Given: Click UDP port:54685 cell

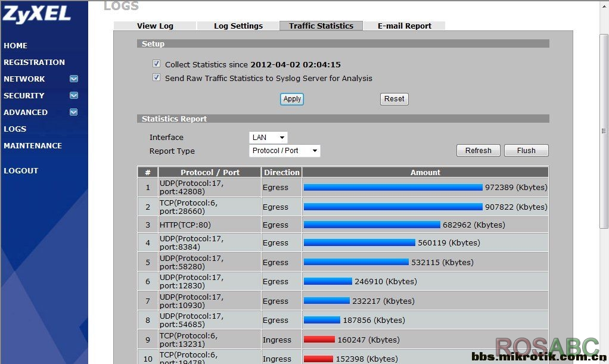Looking at the screenshot, I should [210, 320].
